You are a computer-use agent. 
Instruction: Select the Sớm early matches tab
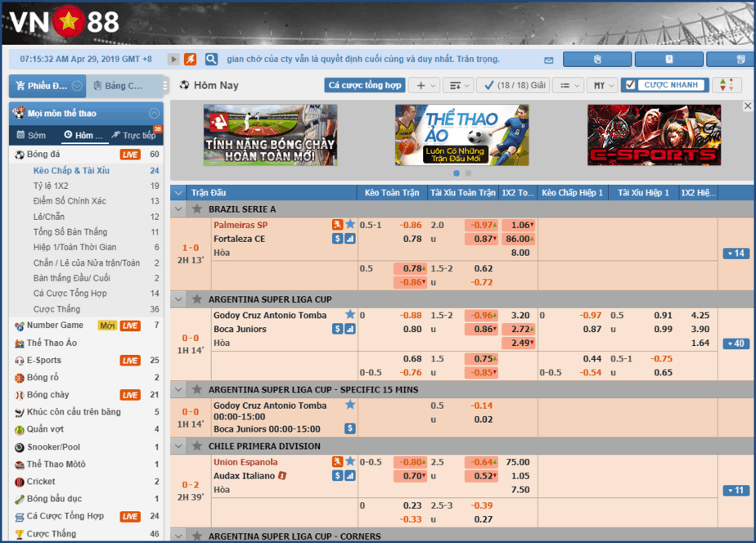tap(32, 136)
